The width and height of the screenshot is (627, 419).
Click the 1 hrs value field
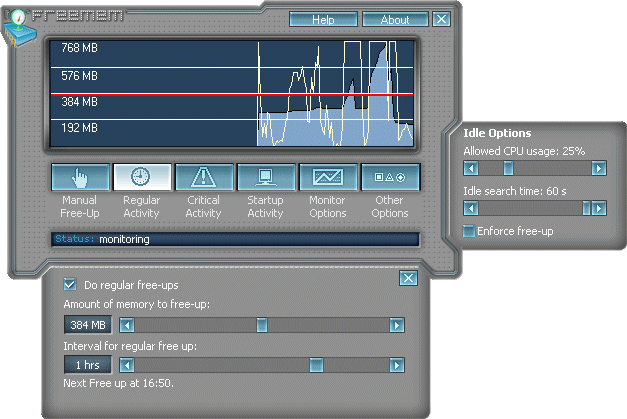[x=88, y=365]
